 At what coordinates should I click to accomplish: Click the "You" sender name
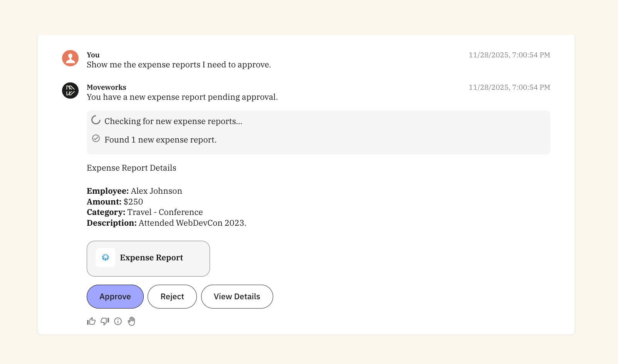pos(93,55)
